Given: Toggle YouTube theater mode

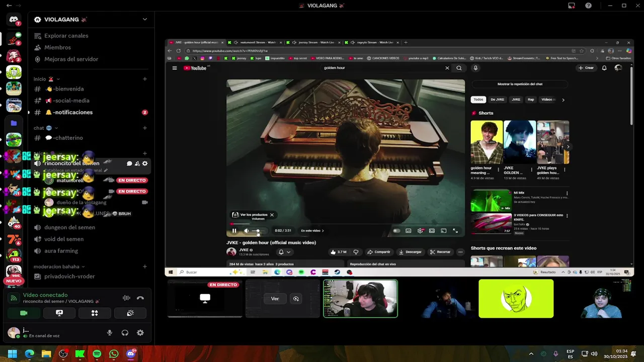Looking at the screenshot, I should coord(432,231).
